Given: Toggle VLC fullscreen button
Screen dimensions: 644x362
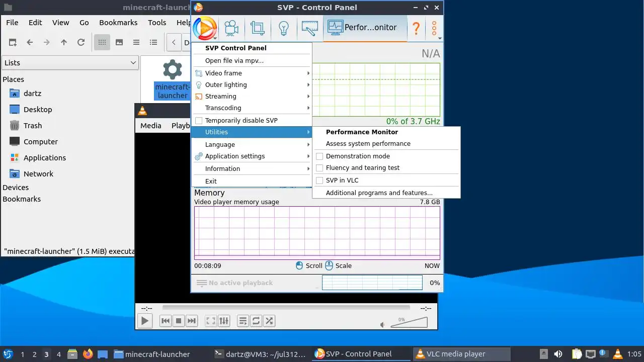Looking at the screenshot, I should [x=211, y=321].
